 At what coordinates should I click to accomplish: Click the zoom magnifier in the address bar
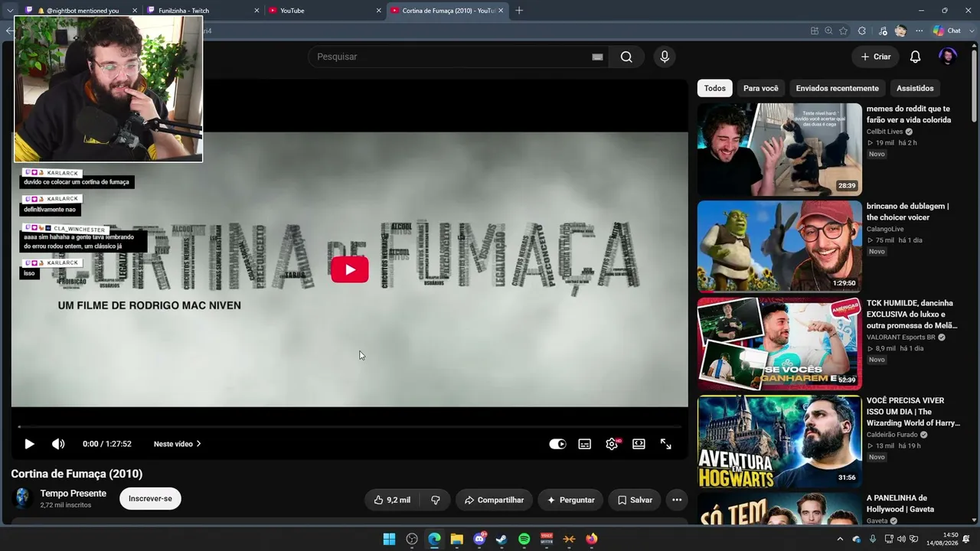(828, 31)
